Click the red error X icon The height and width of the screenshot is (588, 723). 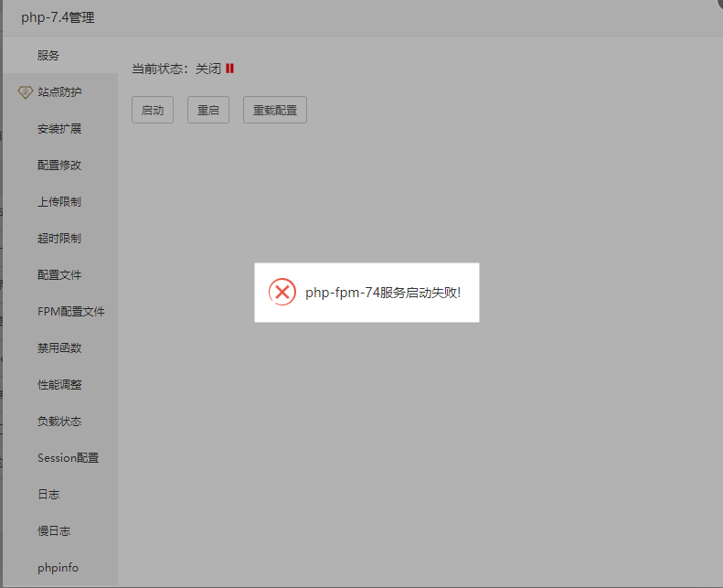click(282, 292)
